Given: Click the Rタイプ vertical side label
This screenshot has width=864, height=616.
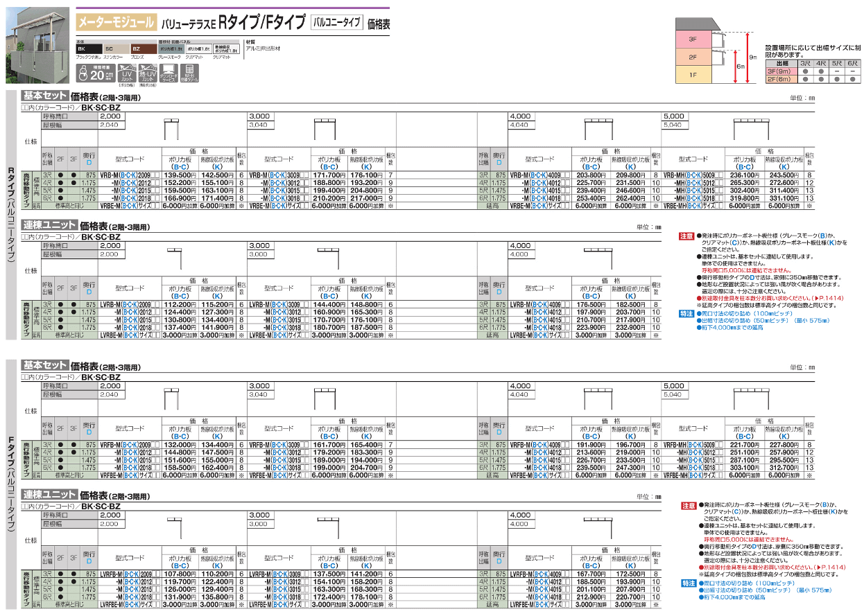Looking at the screenshot, I should click(11, 213).
